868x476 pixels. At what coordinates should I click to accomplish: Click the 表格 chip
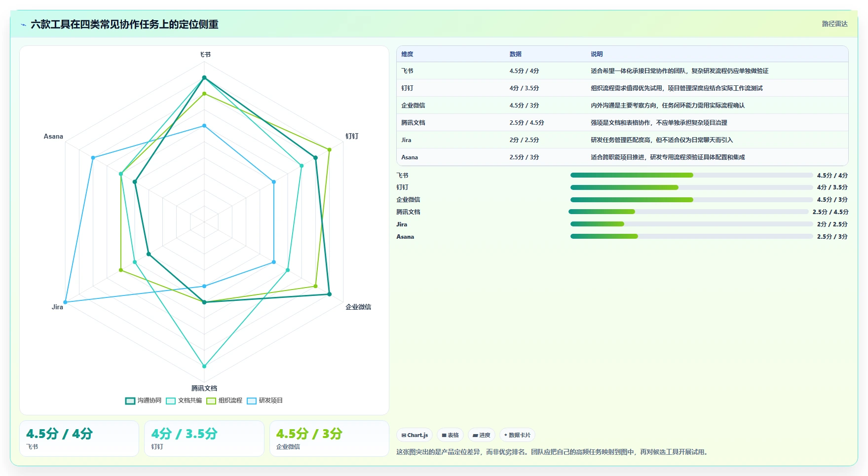coord(450,435)
